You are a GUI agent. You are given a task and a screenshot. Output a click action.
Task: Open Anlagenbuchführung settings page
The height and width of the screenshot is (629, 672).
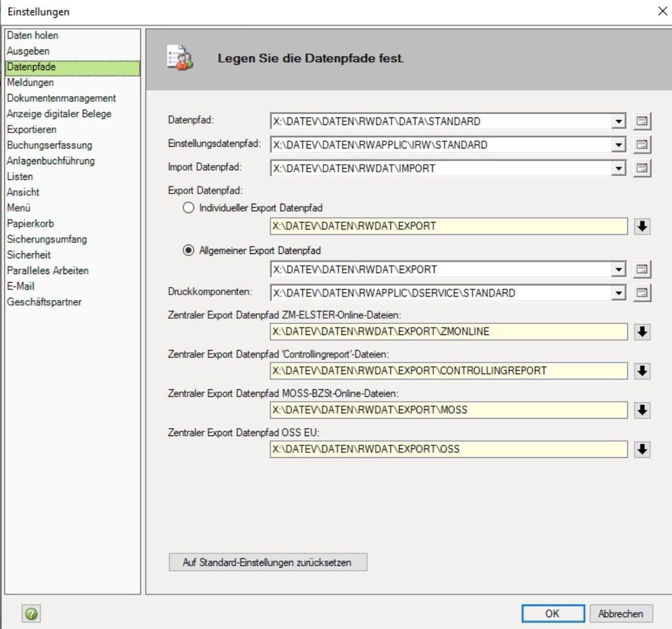coord(73,161)
